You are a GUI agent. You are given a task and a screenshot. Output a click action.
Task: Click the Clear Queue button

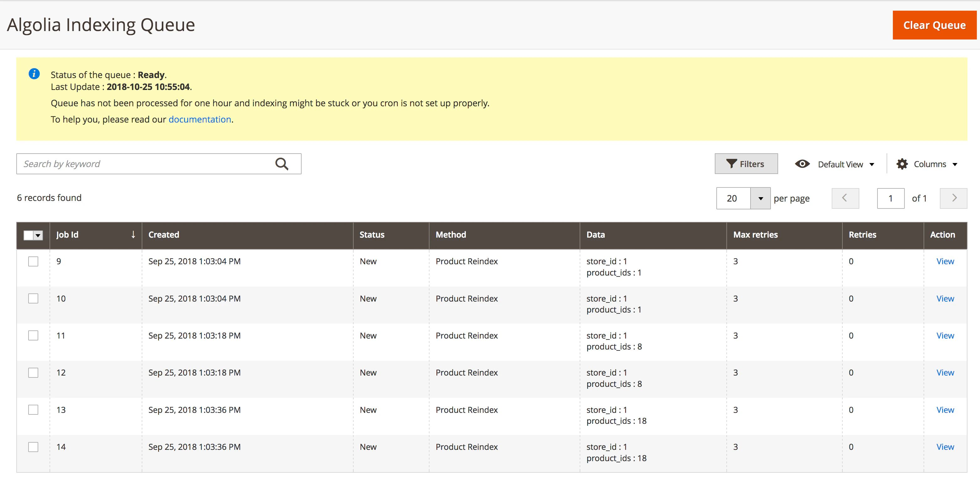tap(934, 25)
